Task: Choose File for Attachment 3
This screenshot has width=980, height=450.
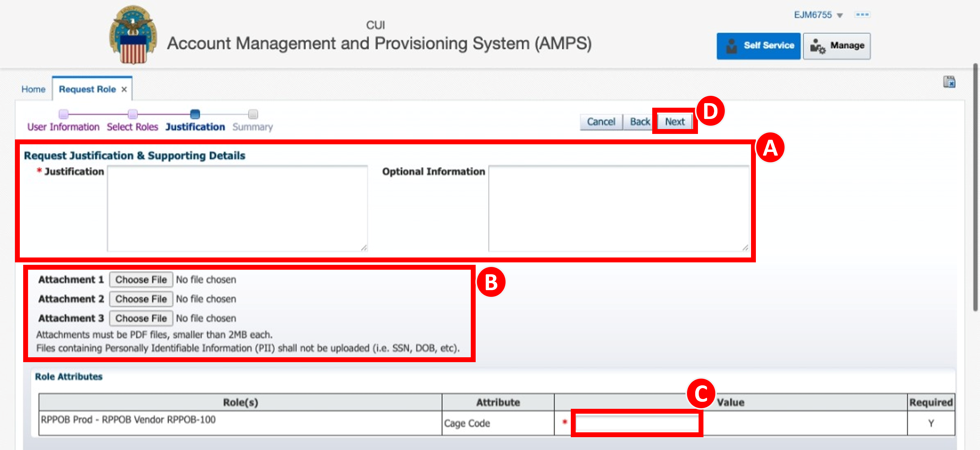Action: 141,318
